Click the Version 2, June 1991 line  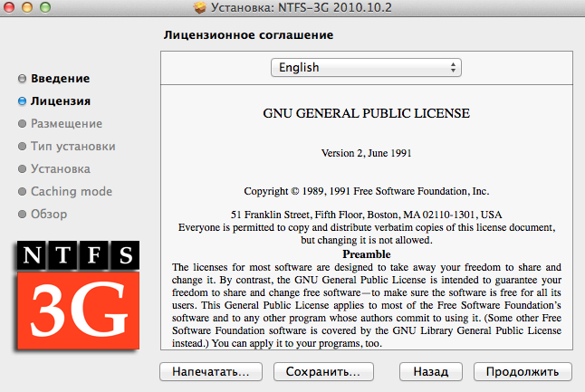click(x=367, y=153)
